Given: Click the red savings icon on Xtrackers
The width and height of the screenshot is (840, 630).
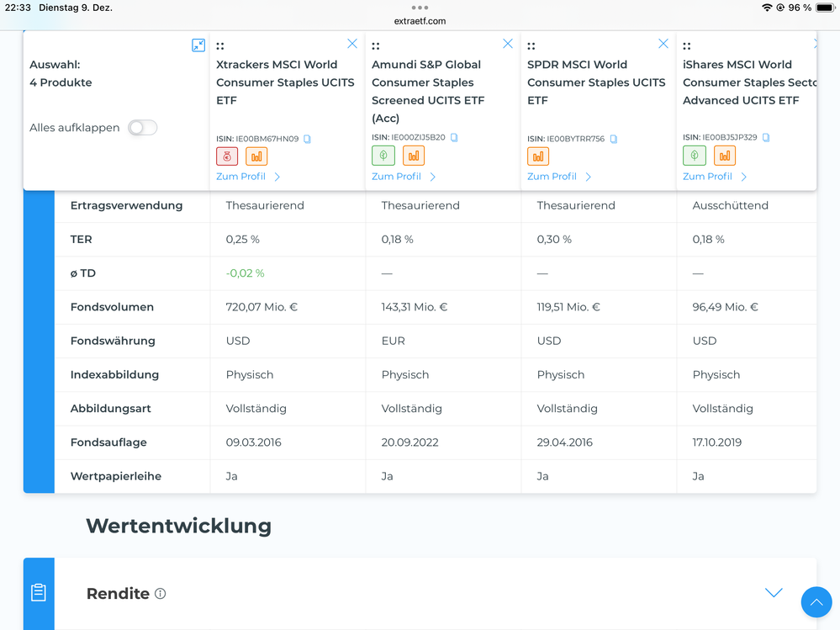Looking at the screenshot, I should [x=227, y=156].
